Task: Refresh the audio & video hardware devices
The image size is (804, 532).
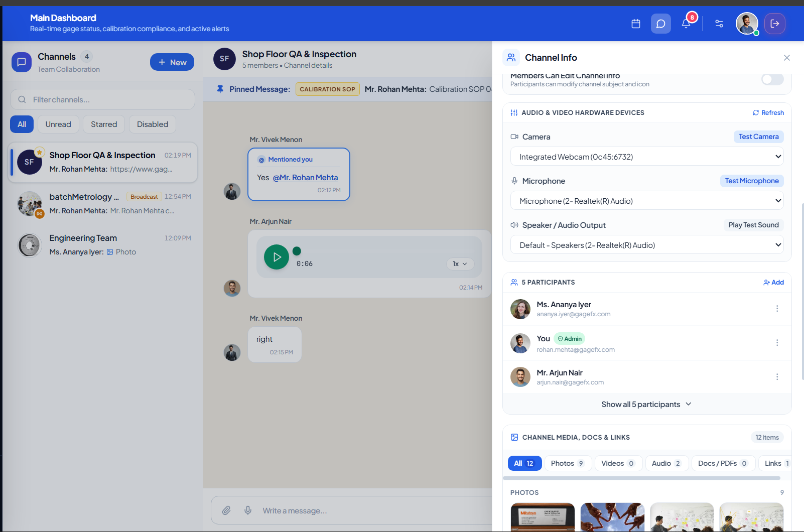Action: (x=768, y=113)
